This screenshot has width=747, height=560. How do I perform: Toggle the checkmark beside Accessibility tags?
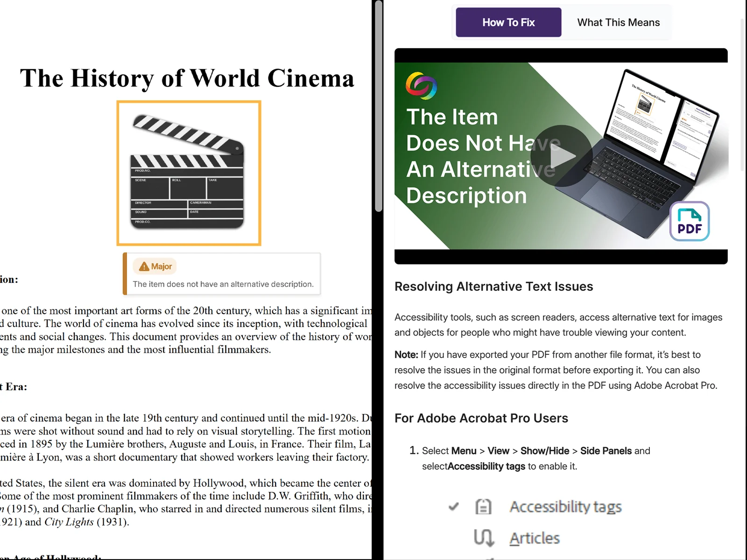pyautogui.click(x=453, y=506)
